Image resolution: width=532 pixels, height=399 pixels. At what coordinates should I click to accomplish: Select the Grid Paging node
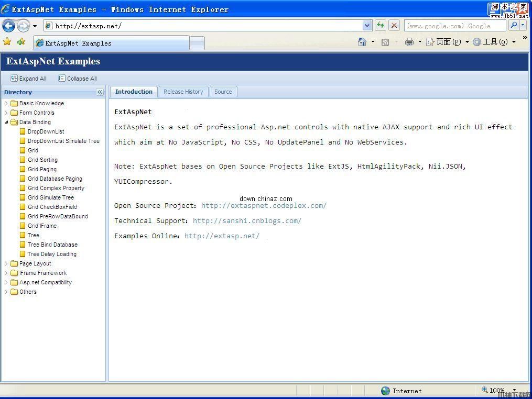42,169
